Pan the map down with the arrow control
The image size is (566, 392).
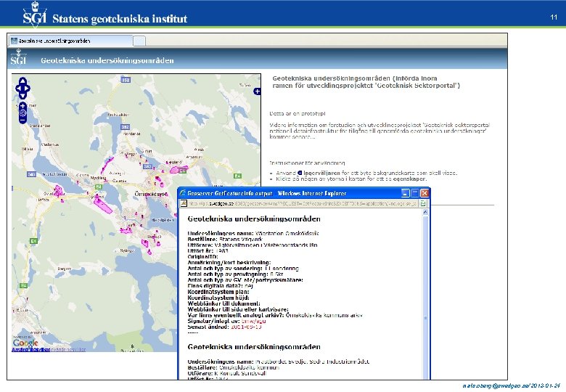[22, 95]
